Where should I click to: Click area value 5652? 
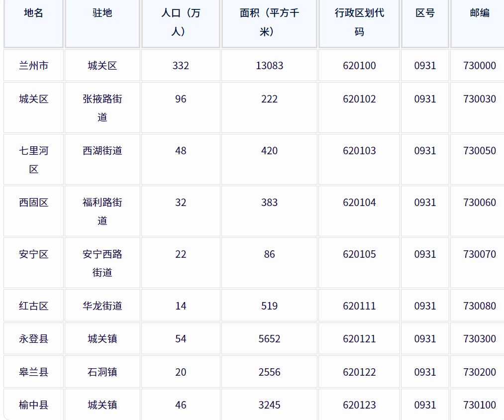coord(269,338)
